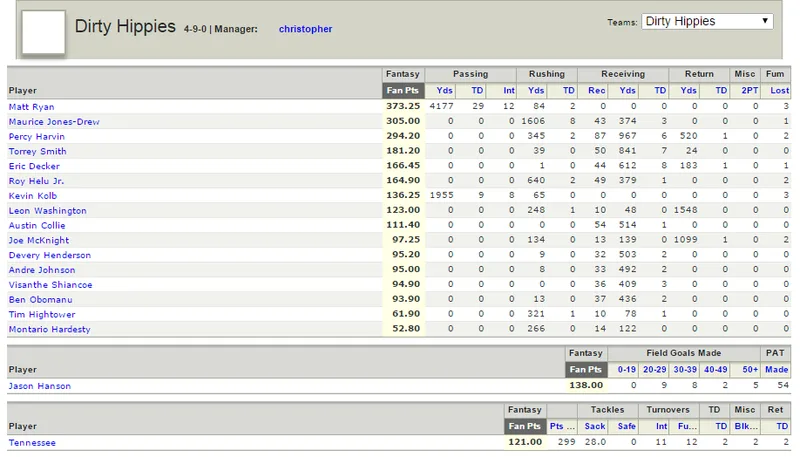Screen dimensions: 800x457
Task: Sort by Passing Yds column
Action: point(444,90)
